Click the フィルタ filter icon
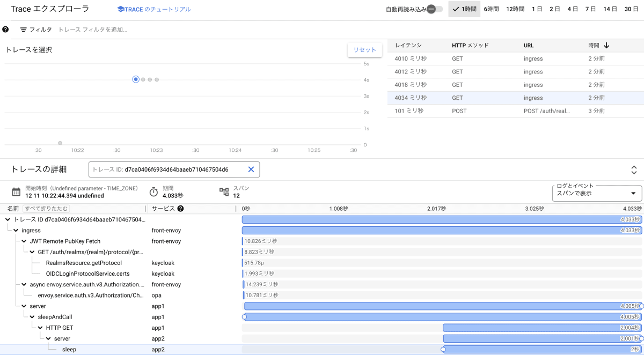 24,30
